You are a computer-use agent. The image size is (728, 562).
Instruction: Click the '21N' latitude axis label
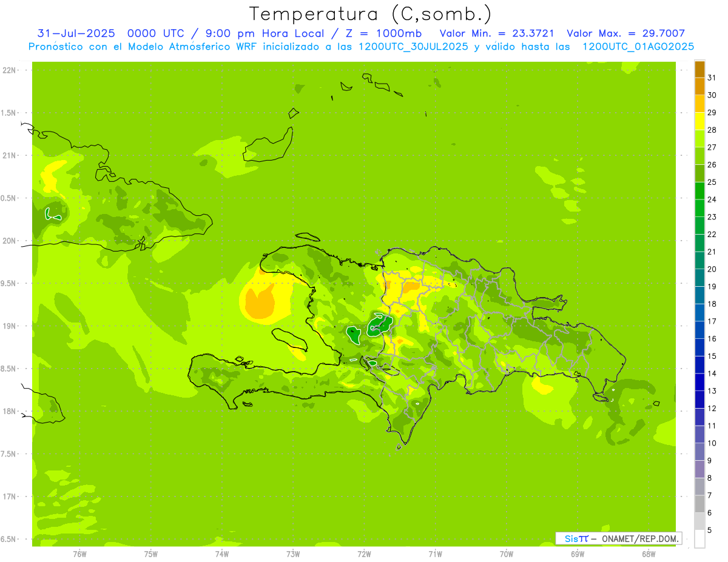[x=10, y=156]
